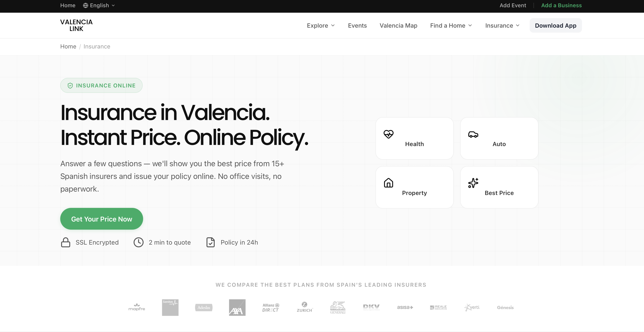The image size is (644, 332).
Task: Click the SSL Encrypted lock icon
Action: click(65, 242)
